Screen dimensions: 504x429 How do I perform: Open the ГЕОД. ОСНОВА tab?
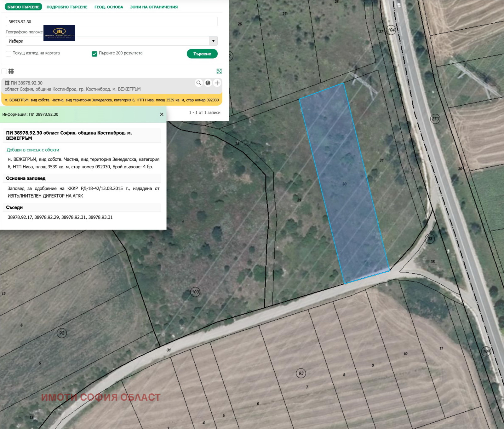click(x=109, y=7)
